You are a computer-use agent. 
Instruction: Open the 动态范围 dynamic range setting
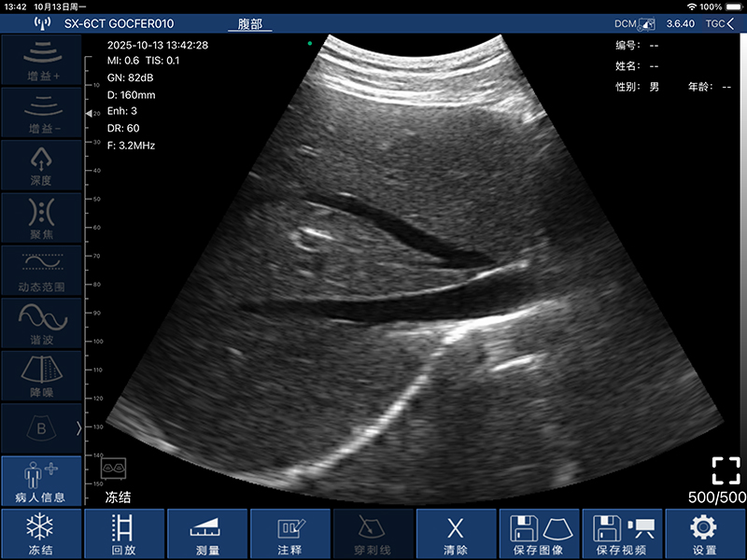point(41,271)
